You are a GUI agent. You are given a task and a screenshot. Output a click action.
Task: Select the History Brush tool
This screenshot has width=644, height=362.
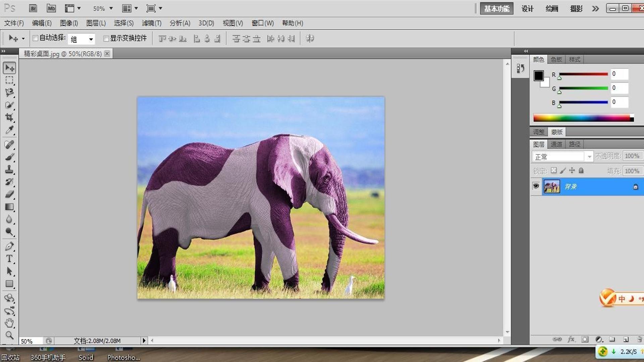pyautogui.click(x=9, y=182)
